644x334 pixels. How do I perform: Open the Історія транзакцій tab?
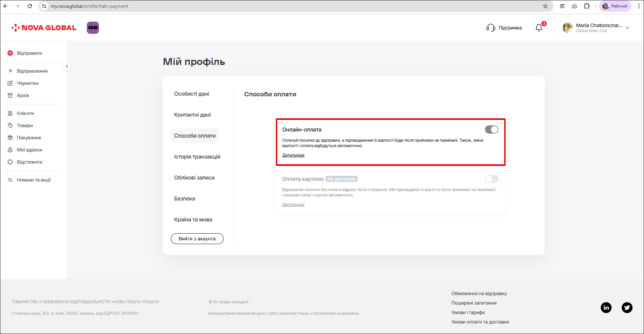click(197, 157)
